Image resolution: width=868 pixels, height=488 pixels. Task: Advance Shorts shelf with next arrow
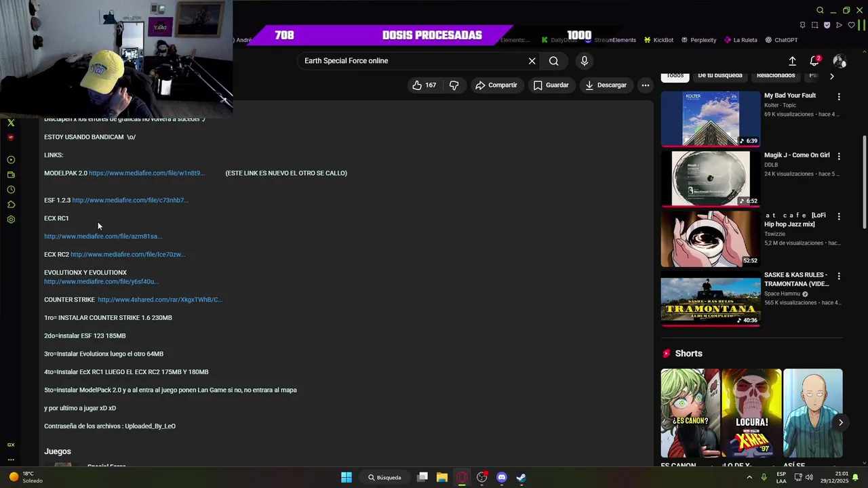(840, 422)
